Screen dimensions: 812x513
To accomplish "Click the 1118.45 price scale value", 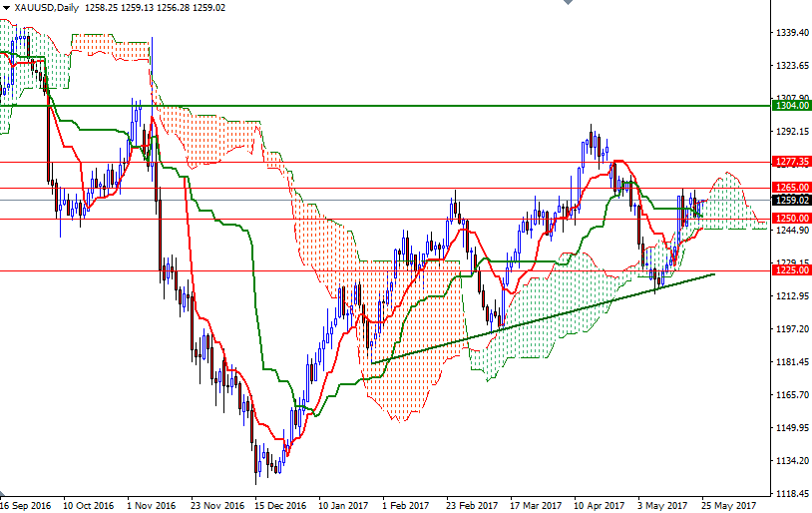I will pos(792,493).
